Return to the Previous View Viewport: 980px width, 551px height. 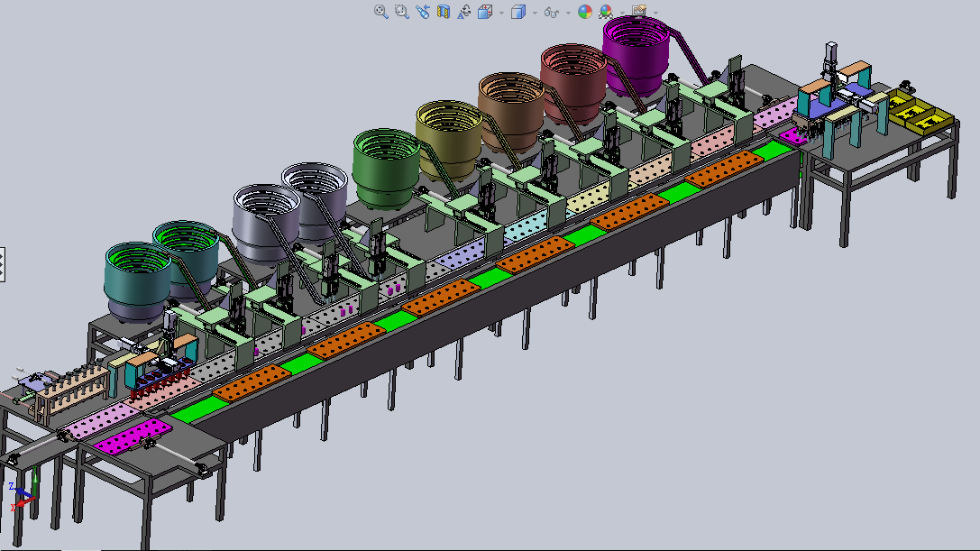pos(423,11)
